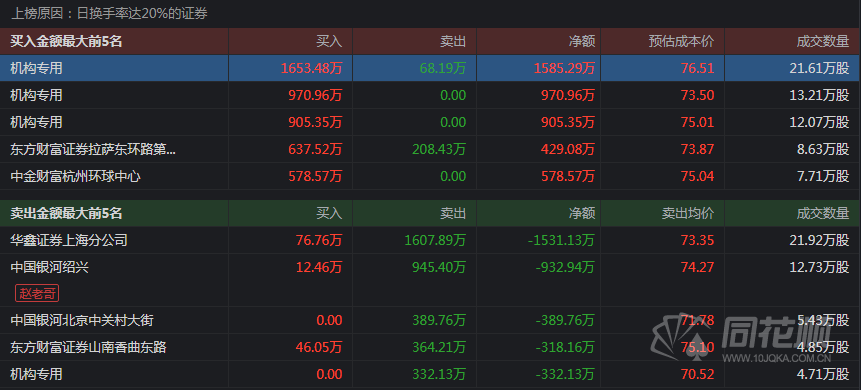Image resolution: width=861 pixels, height=390 pixels.
Task: Click 华鑫证券上海分公司 seller name
Action: click(69, 240)
